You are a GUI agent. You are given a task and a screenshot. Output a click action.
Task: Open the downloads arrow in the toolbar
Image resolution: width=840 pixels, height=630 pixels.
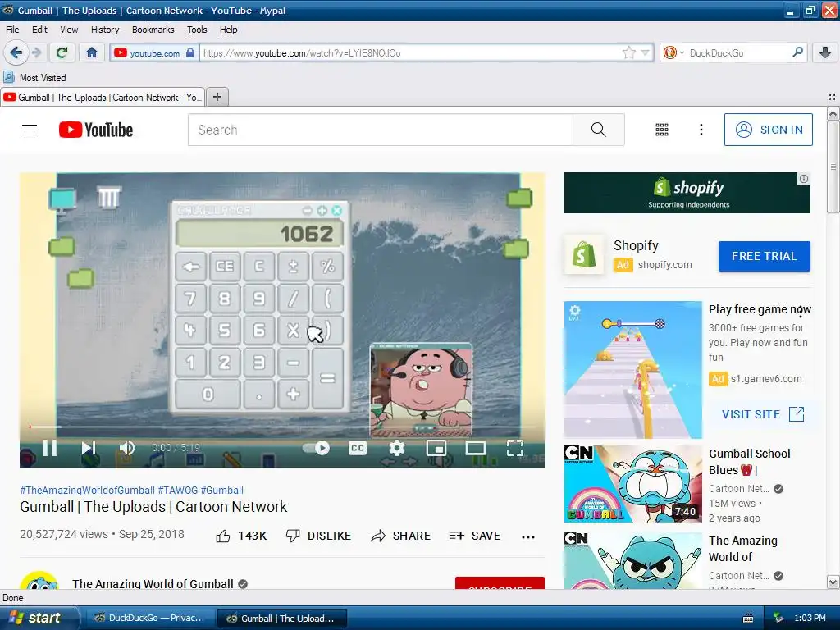click(825, 52)
